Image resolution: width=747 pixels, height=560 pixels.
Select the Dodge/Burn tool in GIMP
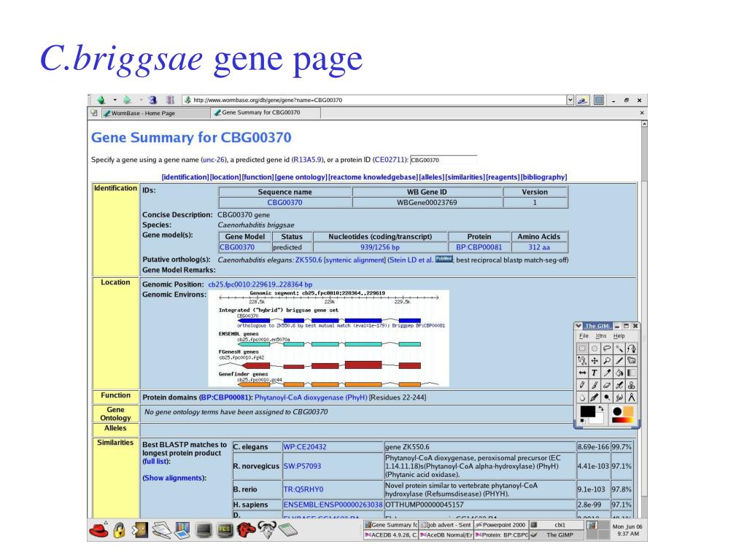tap(607, 397)
